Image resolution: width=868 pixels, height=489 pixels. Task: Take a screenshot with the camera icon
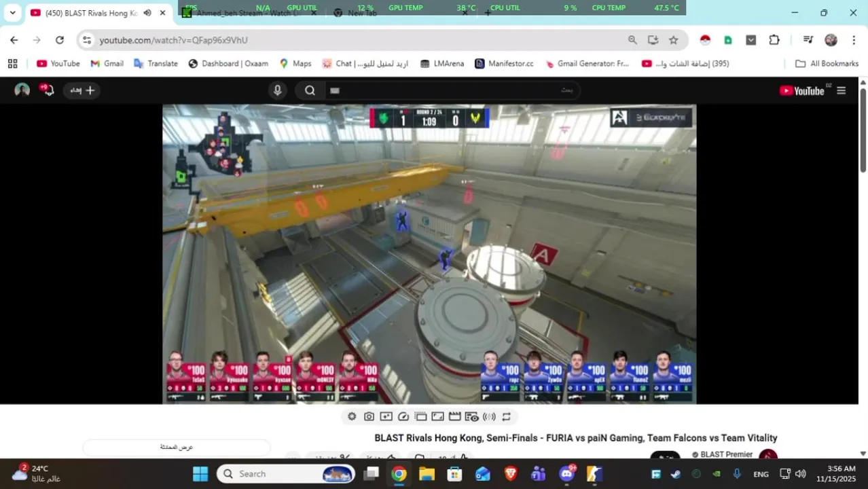click(369, 416)
